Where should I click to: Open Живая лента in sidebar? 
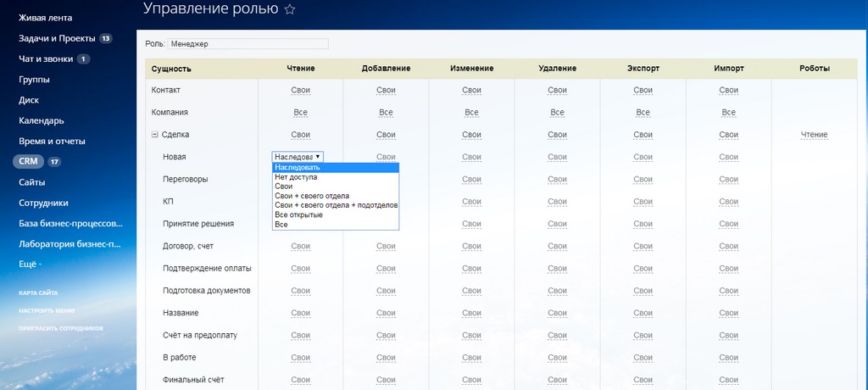tap(46, 18)
